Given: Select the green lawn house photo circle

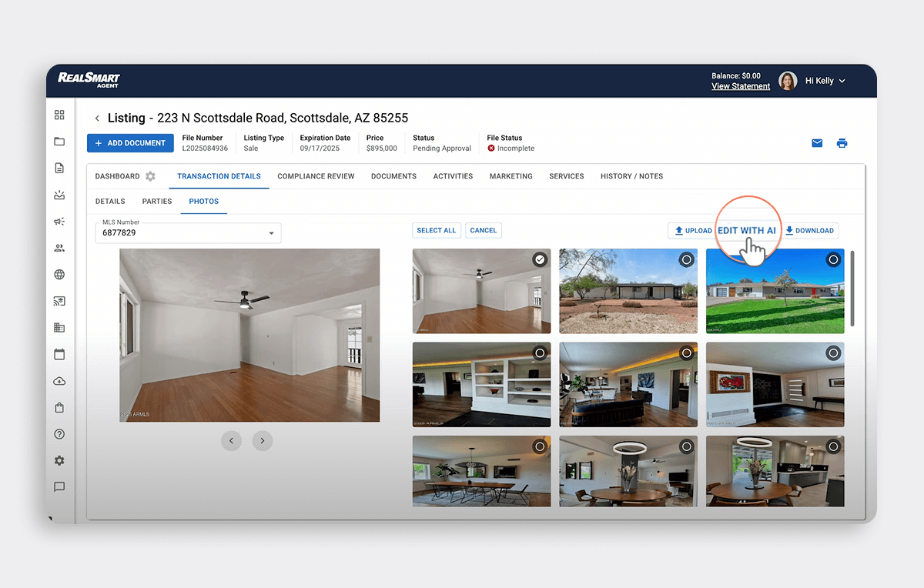Looking at the screenshot, I should click(833, 260).
